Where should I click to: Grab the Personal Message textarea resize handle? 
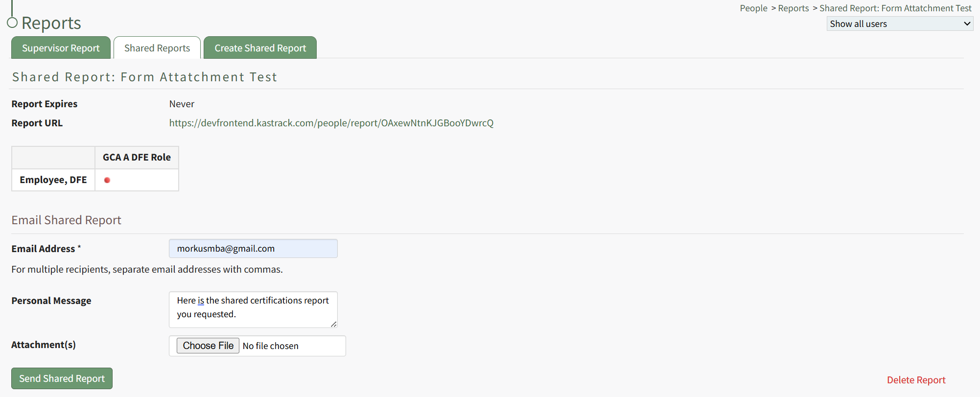coord(333,324)
